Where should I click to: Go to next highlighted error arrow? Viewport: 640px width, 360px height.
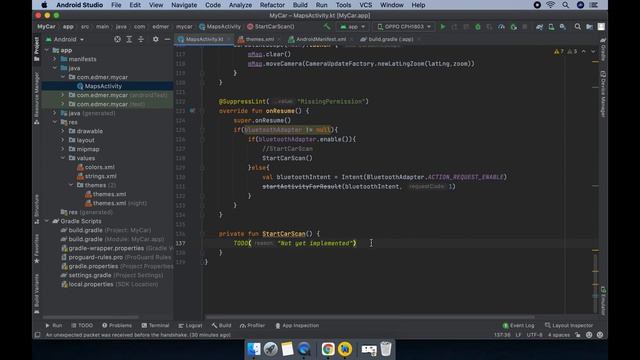(x=593, y=51)
